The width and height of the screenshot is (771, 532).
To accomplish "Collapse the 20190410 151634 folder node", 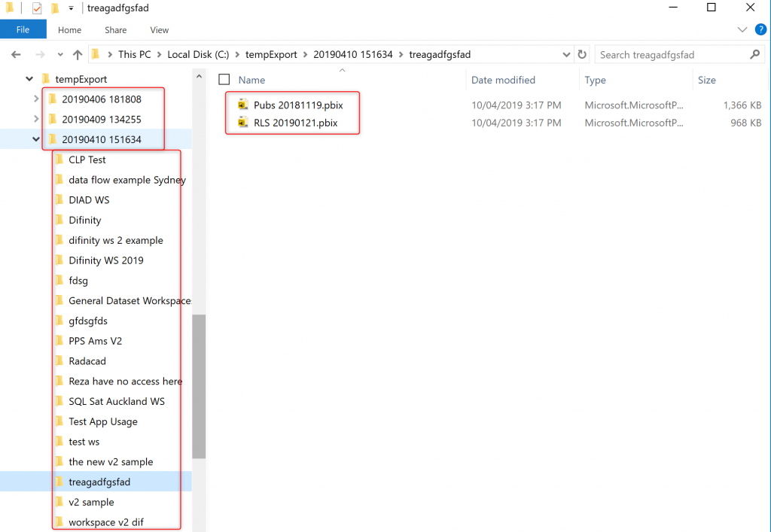I will pyautogui.click(x=35, y=139).
